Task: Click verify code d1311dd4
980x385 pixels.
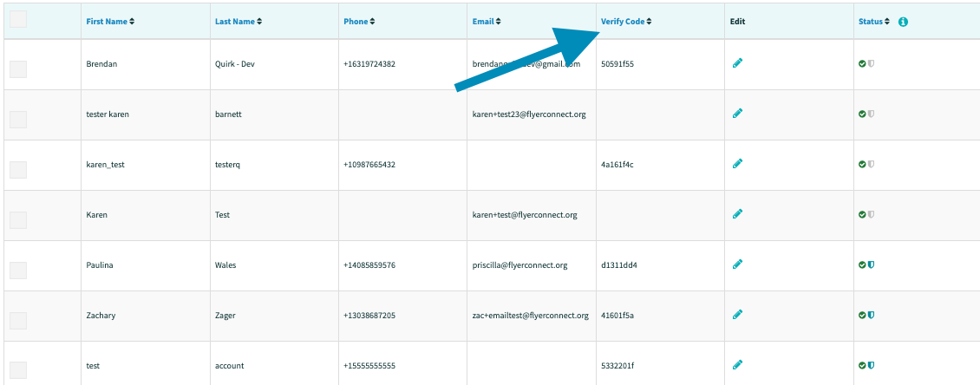Action: (x=618, y=265)
